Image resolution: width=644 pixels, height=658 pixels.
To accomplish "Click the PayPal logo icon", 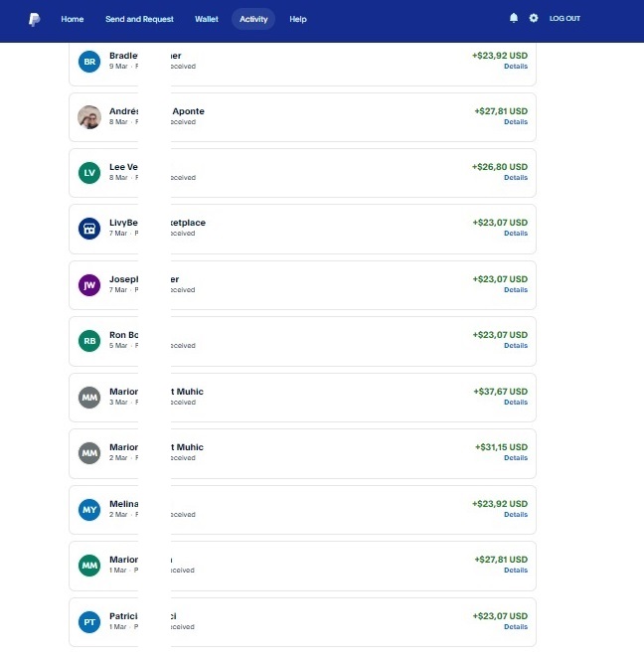I will point(35,19).
